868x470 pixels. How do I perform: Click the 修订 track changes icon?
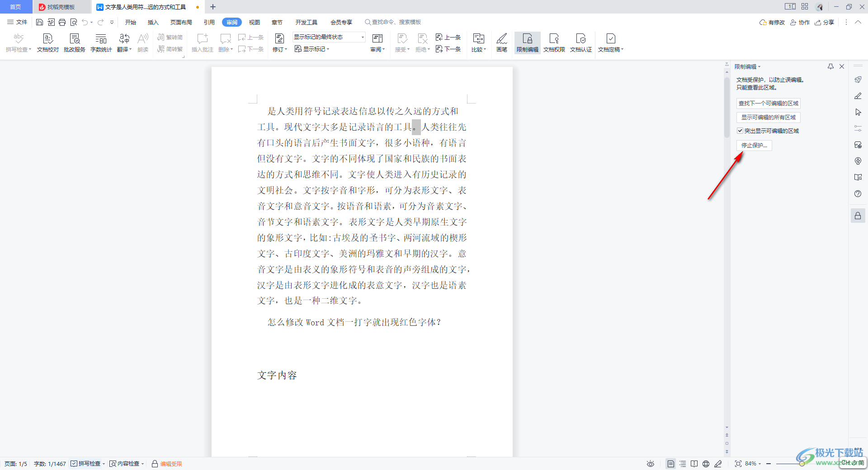click(x=279, y=39)
